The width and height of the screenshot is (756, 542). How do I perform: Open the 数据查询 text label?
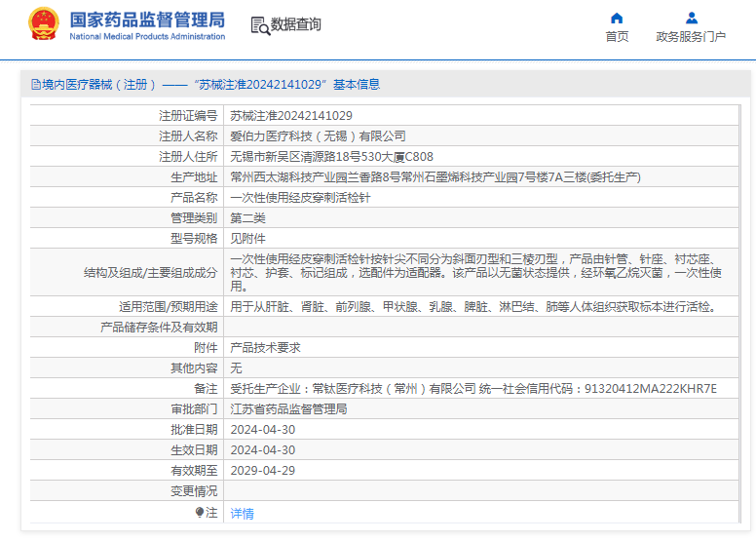[x=296, y=25]
